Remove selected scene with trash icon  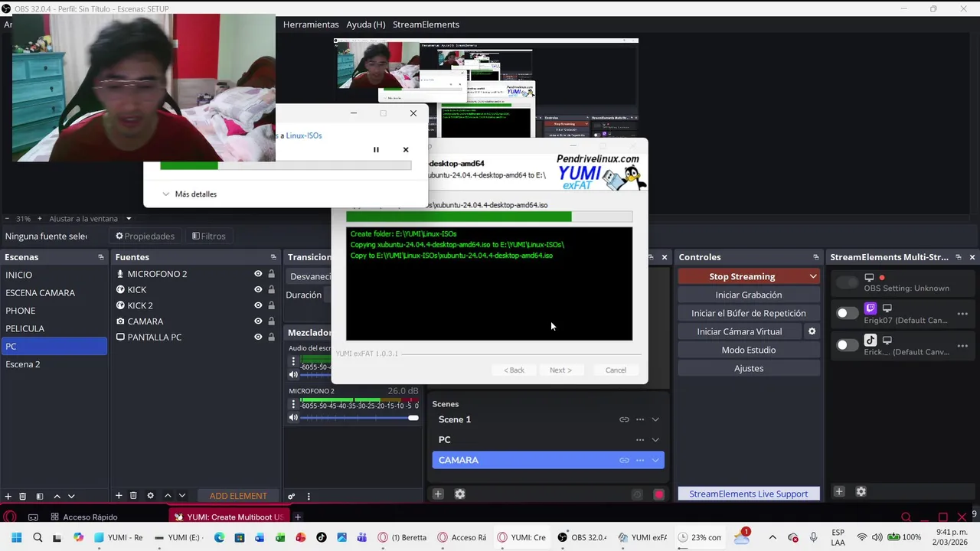coord(23,496)
